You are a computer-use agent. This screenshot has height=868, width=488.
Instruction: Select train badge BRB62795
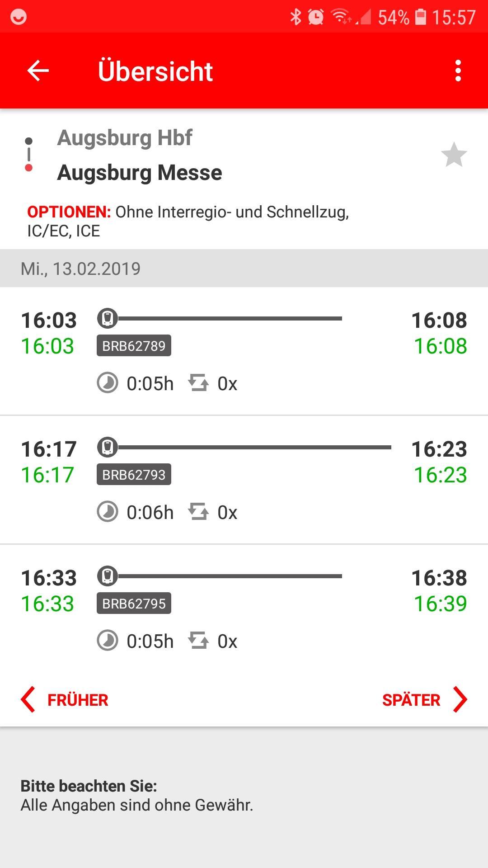[x=134, y=604]
